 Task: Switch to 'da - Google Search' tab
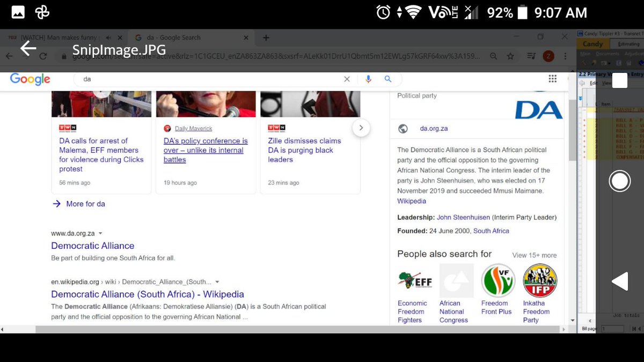[x=192, y=38]
